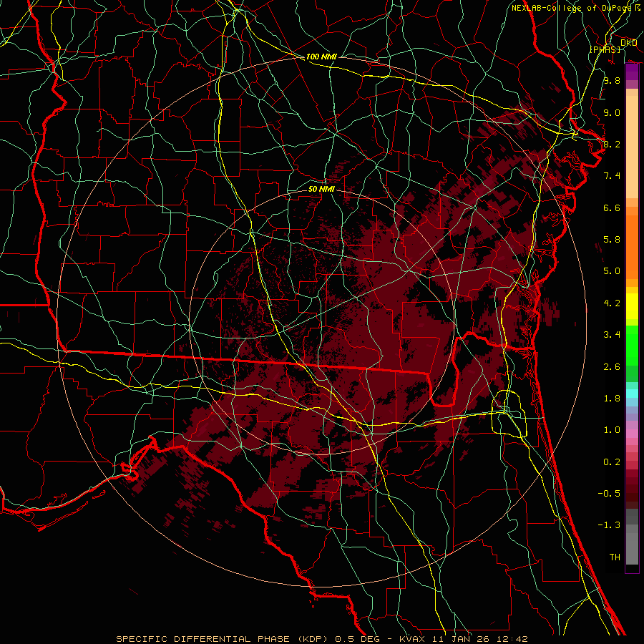Click the 9.0 legend value
The height and width of the screenshot is (644, 644).
(x=612, y=112)
